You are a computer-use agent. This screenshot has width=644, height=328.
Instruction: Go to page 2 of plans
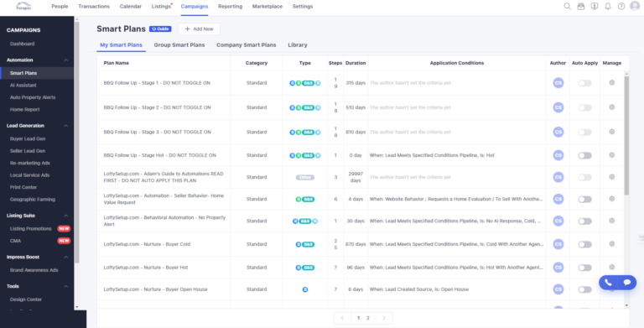(368, 318)
